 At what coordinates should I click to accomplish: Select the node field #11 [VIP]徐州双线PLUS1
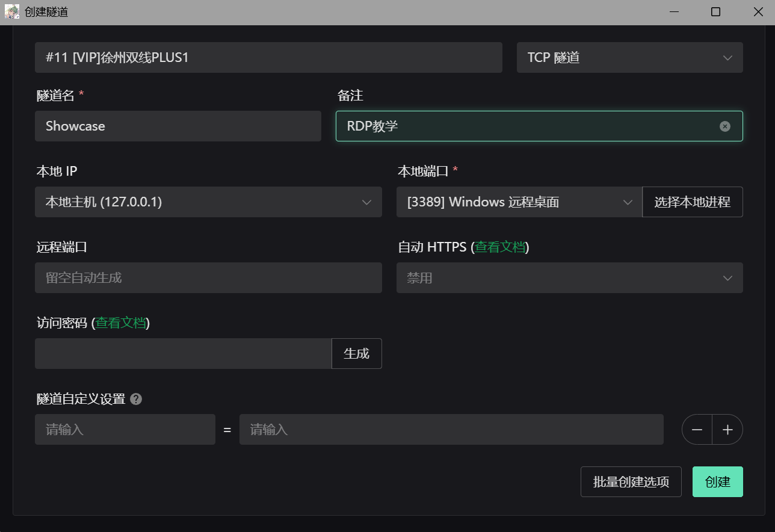pos(268,58)
